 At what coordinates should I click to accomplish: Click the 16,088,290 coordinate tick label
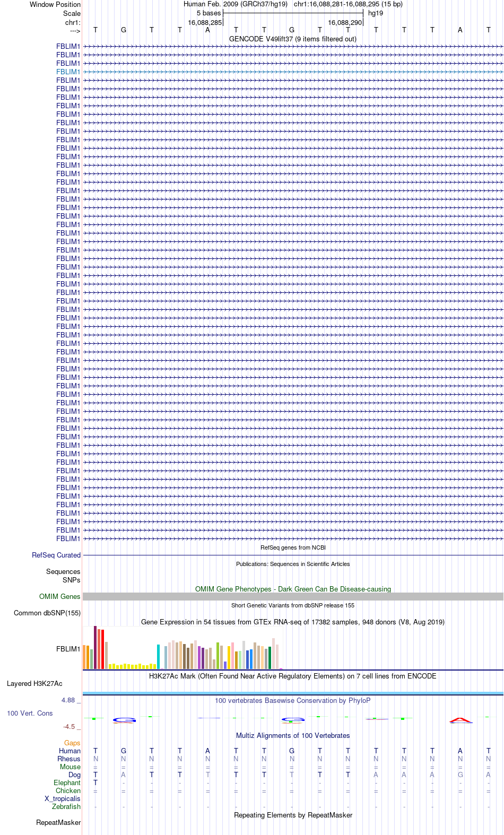(345, 23)
